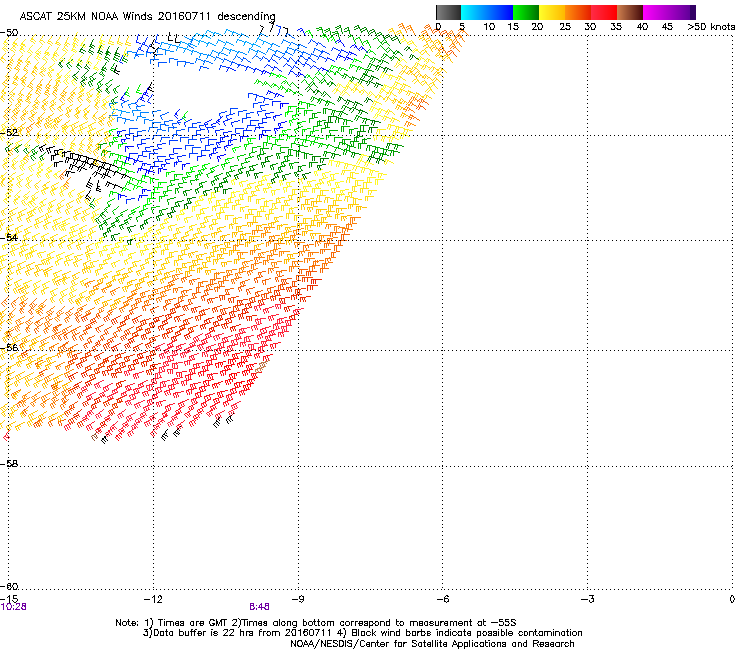Click the '>50 knots' legend label

711,27
